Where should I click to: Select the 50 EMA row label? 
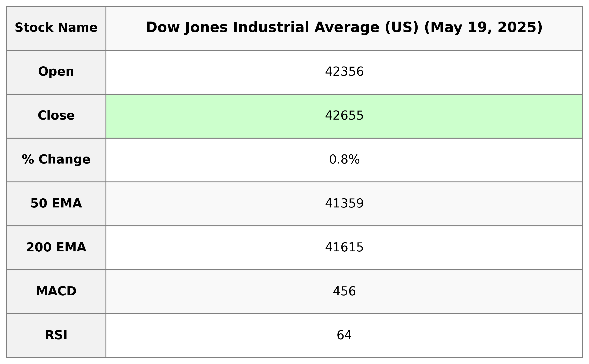[56, 203]
